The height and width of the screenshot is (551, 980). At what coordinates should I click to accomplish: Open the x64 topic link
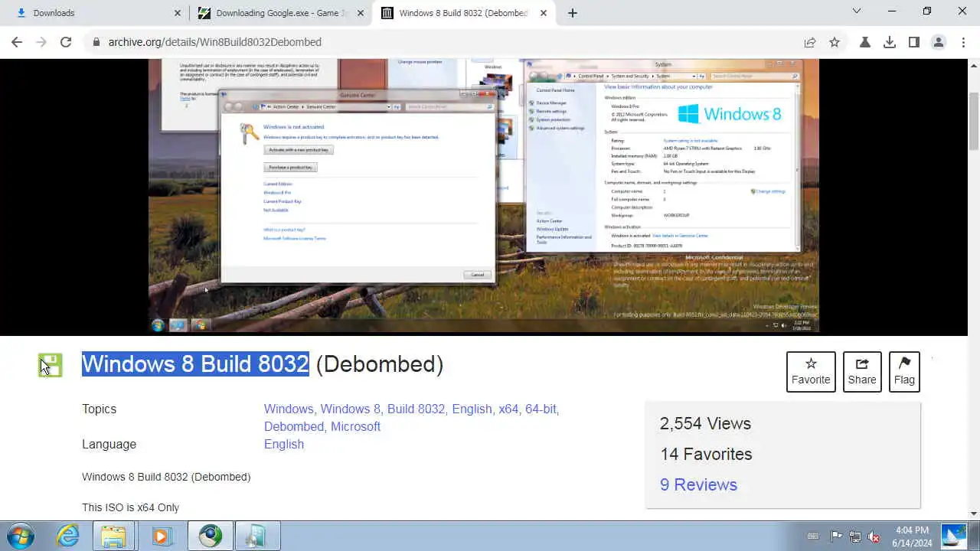point(508,409)
